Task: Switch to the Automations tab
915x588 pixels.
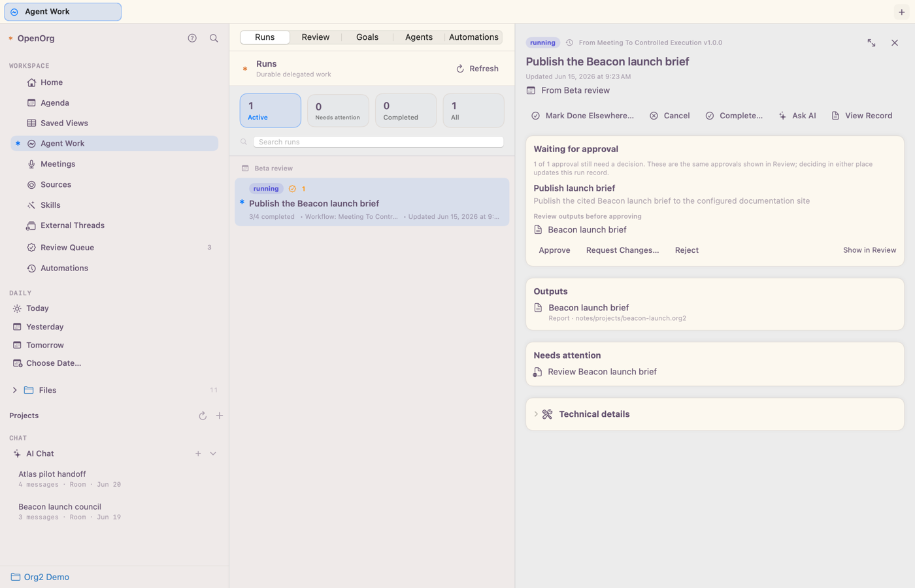Action: point(474,37)
